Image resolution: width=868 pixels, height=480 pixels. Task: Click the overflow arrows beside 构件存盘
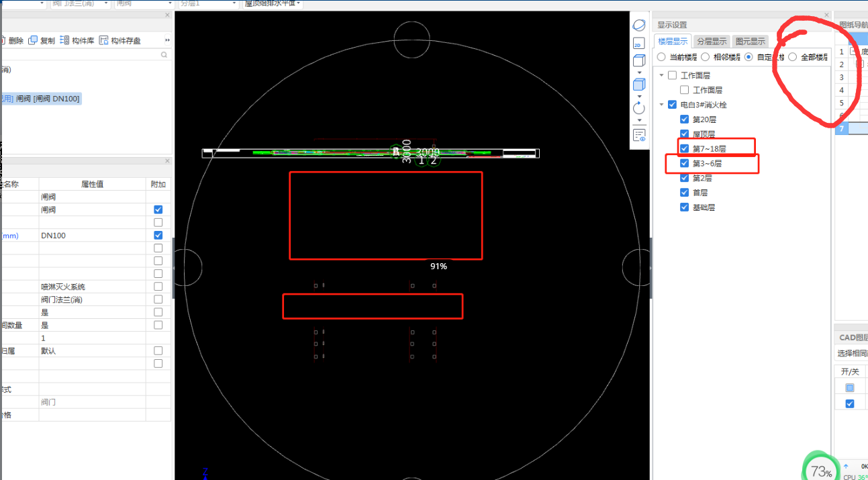click(x=167, y=40)
